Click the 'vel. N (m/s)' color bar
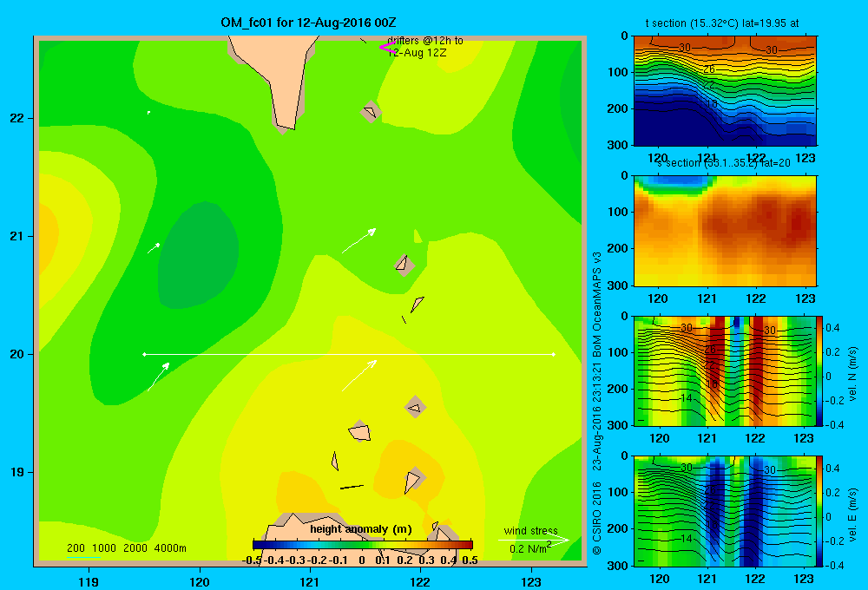 tap(819, 370)
